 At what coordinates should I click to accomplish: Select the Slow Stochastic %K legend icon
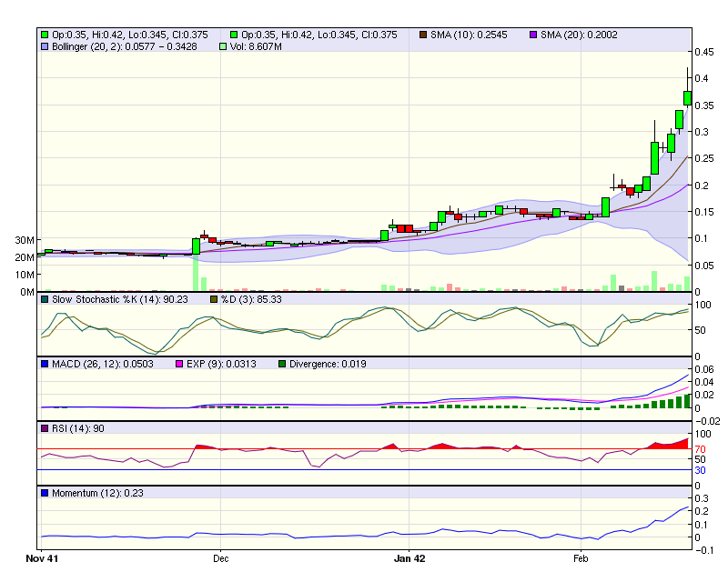[45, 298]
